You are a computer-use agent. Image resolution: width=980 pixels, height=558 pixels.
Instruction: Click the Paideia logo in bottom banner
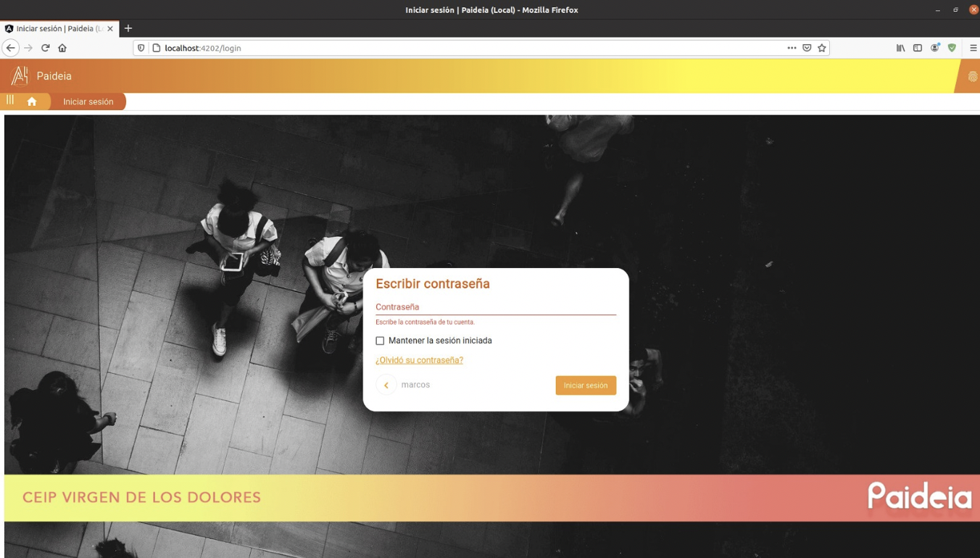920,496
